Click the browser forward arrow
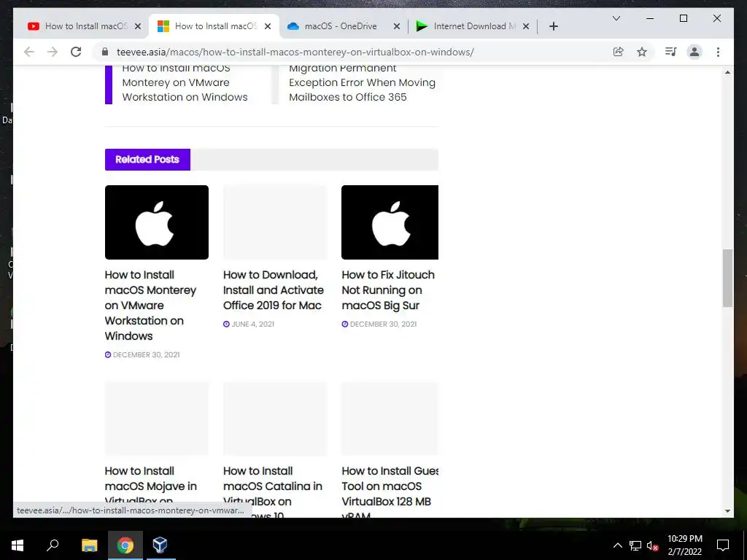This screenshot has height=560, width=747. pos(53,52)
